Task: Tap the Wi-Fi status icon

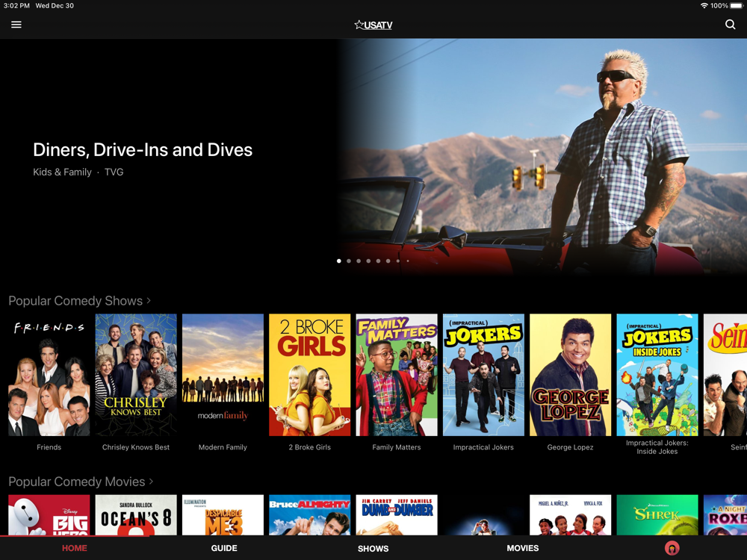Action: 704,6
